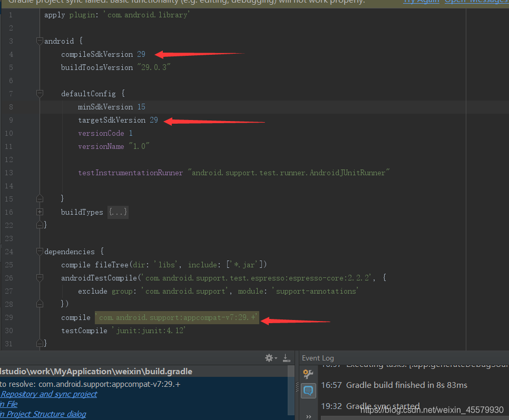Click the Messages panel vertical scrollbar
Image resolution: width=509 pixels, height=420 pixels.
click(291, 391)
